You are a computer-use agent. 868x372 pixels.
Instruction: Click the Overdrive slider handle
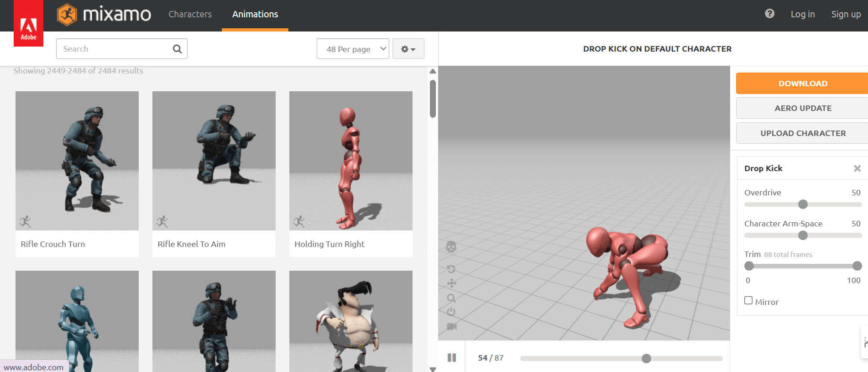click(803, 204)
